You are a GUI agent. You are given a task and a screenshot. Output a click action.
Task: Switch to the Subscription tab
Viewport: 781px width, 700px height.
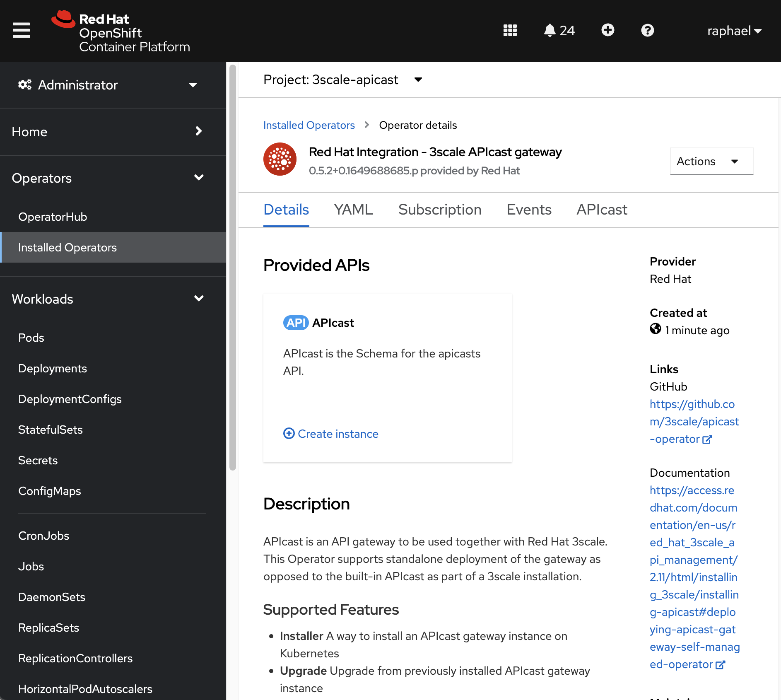[x=440, y=210]
